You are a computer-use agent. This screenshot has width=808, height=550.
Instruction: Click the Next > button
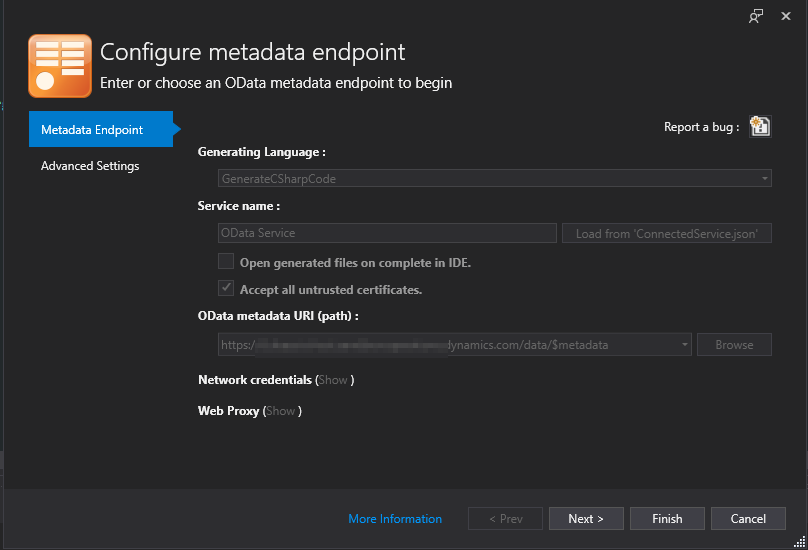(x=586, y=519)
